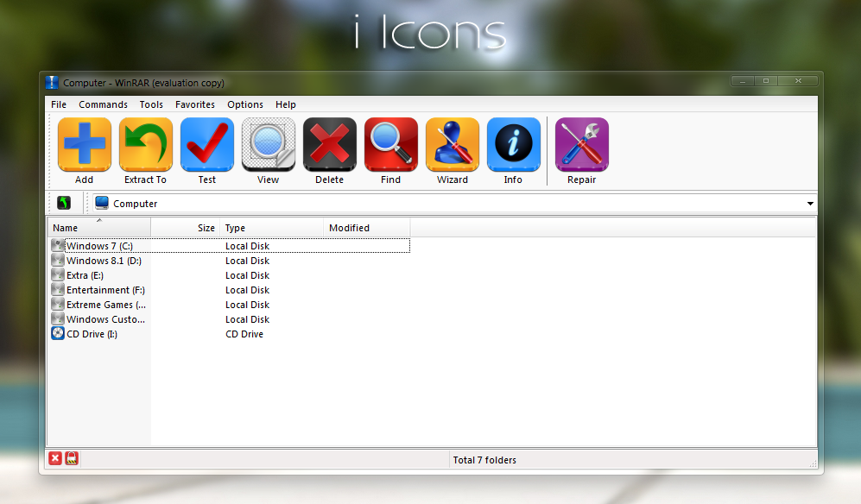Click the Extract To toolbar icon
Image resolution: width=861 pixels, height=504 pixels.
pos(145,144)
